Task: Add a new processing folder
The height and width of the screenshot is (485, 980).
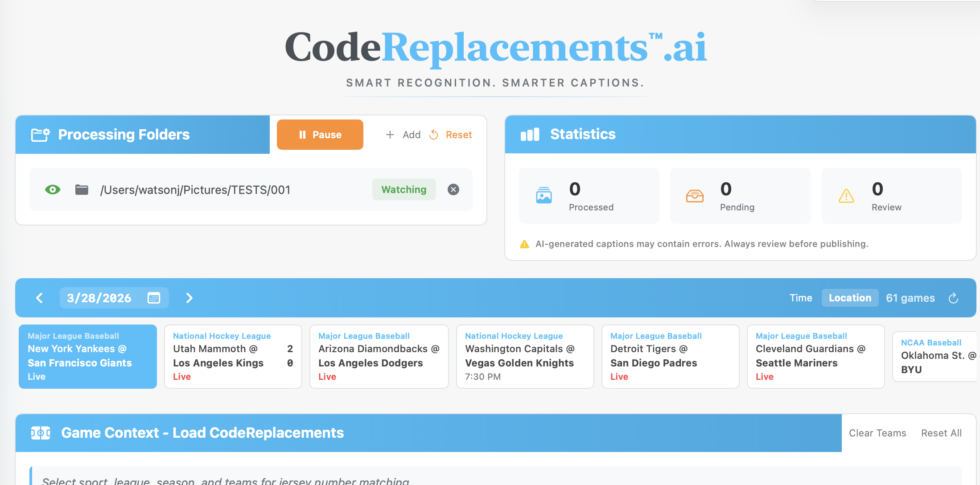Action: point(403,135)
